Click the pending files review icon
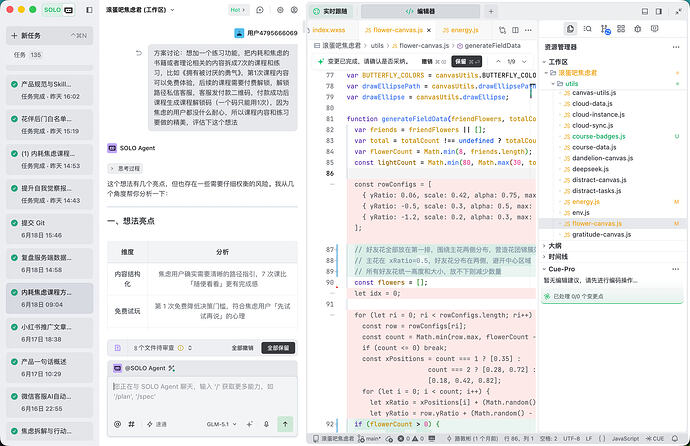This screenshot has height=446, width=690. pos(117,348)
